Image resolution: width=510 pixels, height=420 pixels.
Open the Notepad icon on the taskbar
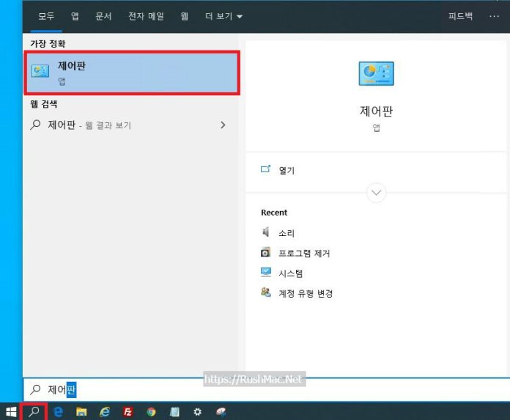pos(174,412)
